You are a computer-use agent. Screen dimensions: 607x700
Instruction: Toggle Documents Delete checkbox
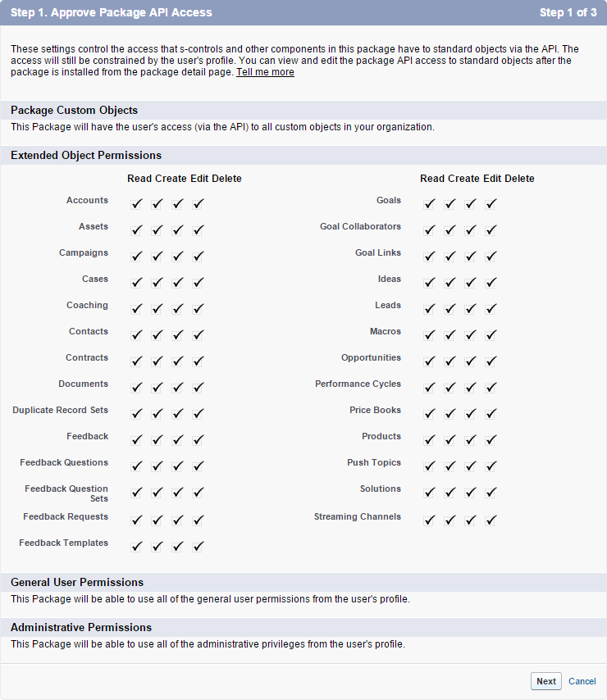click(199, 388)
